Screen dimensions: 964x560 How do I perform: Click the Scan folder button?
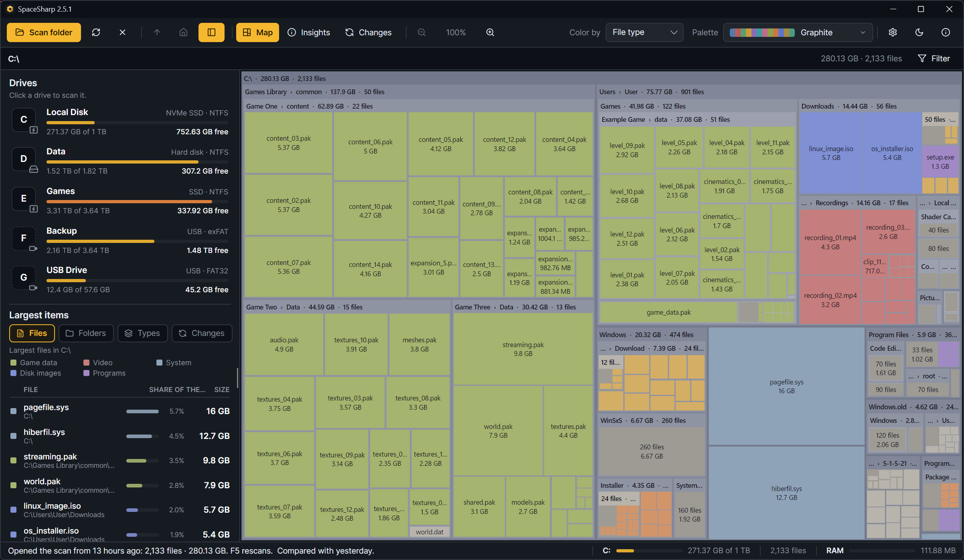click(44, 32)
